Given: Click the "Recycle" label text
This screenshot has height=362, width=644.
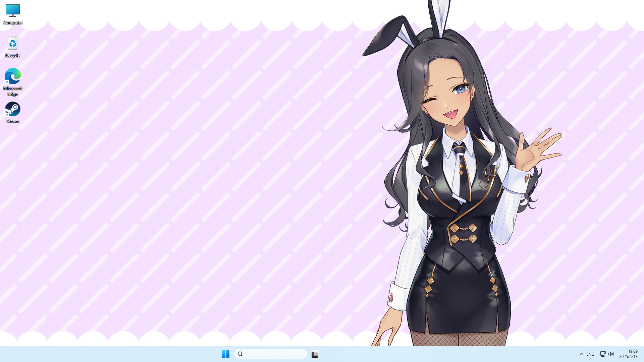Looking at the screenshot, I should [x=13, y=55].
